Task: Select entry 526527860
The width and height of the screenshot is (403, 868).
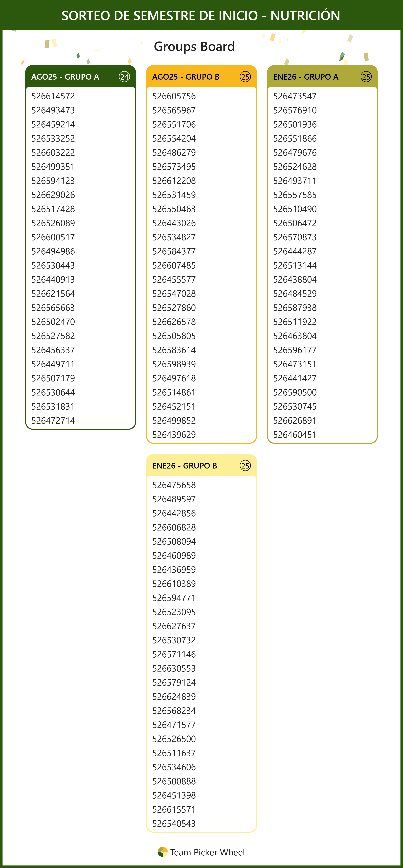Action: pyautogui.click(x=174, y=308)
